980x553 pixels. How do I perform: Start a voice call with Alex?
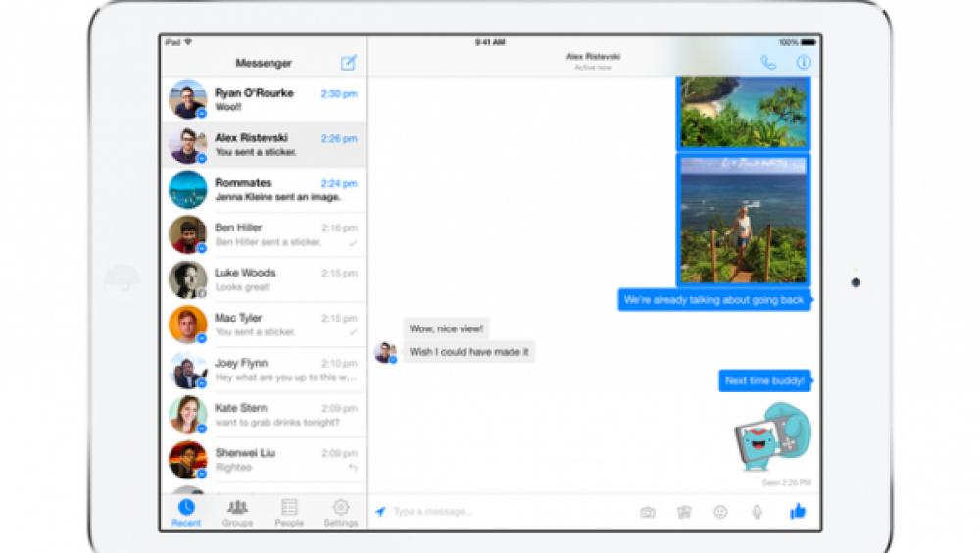tap(768, 63)
